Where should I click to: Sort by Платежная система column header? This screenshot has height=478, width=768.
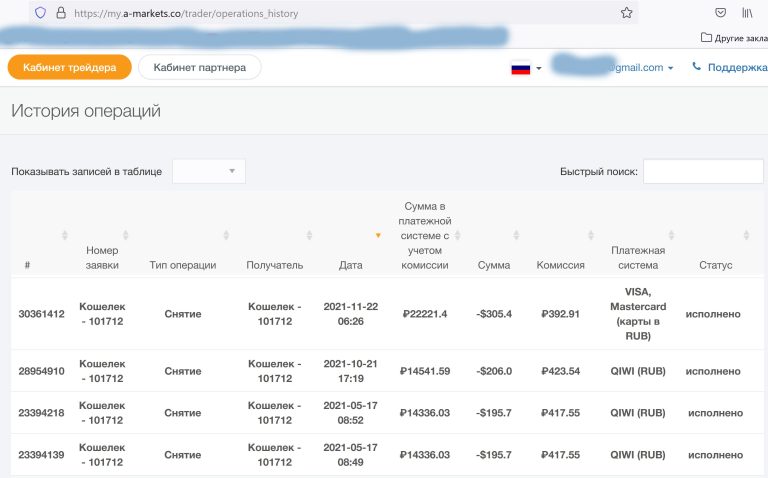pos(638,258)
